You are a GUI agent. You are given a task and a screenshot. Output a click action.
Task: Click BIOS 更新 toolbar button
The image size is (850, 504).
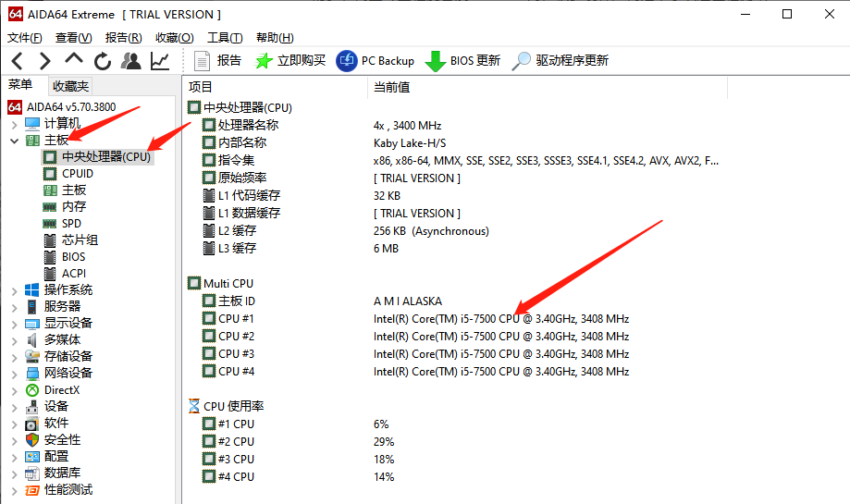tap(463, 61)
